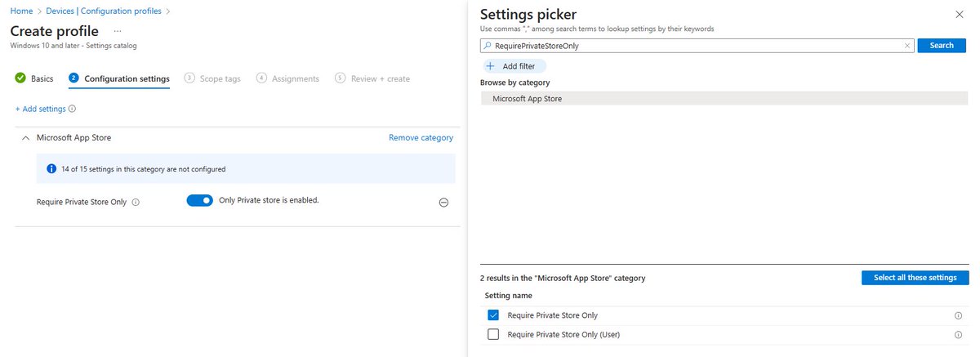Show info for Require Private Store Only result

pos(958,315)
